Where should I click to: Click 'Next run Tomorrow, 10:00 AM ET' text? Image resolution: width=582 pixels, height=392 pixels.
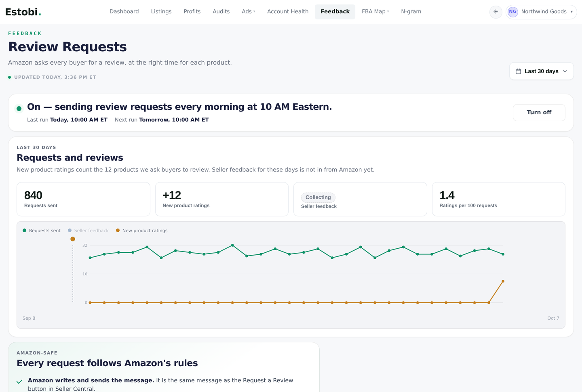[162, 120]
